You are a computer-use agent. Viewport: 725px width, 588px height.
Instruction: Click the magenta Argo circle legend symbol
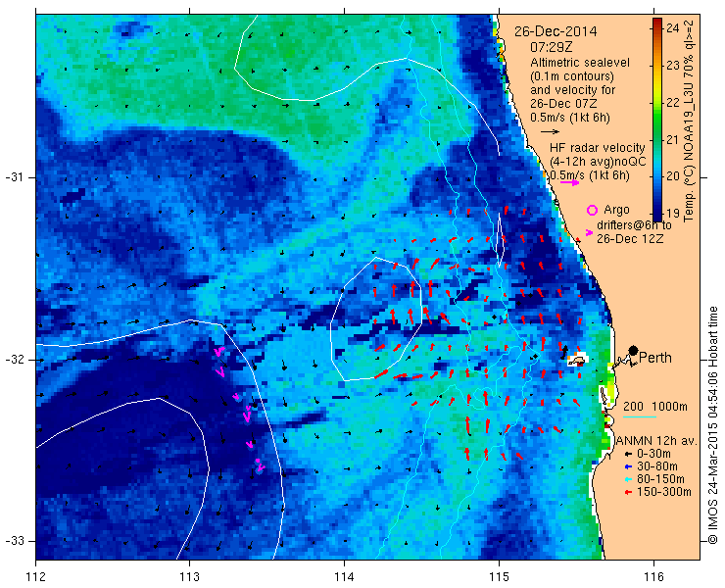(x=592, y=210)
